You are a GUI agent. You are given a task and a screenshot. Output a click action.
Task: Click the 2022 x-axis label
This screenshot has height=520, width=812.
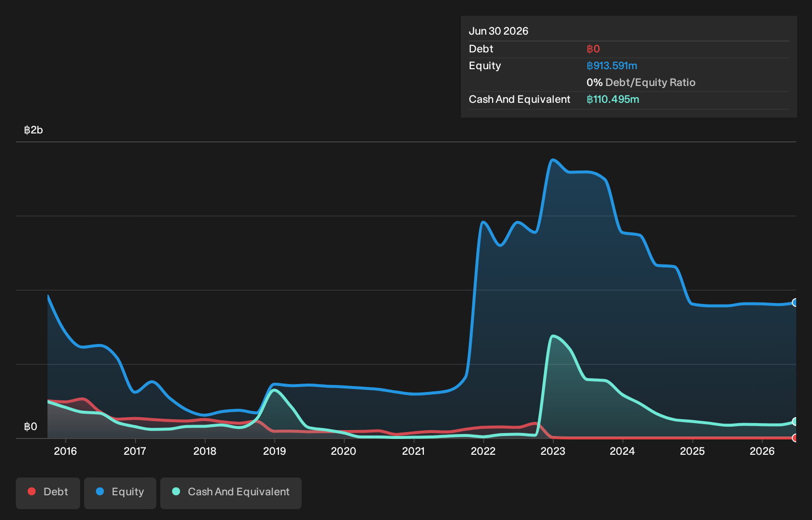point(483,451)
